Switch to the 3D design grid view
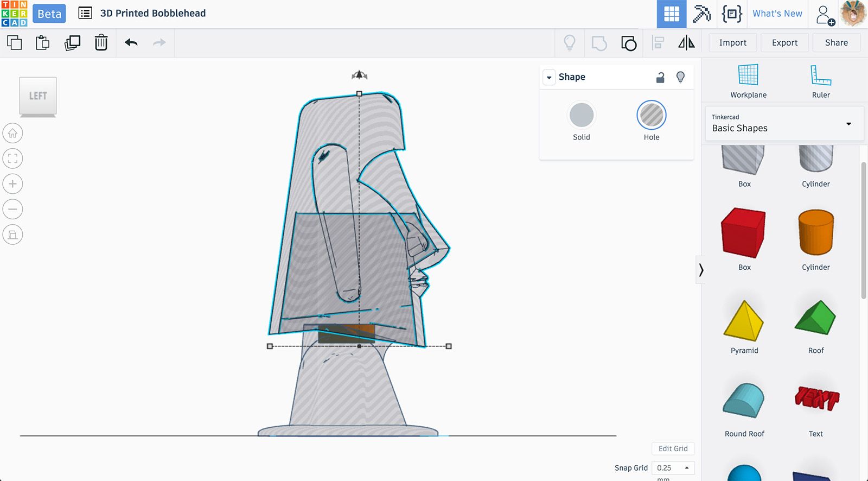 click(672, 14)
